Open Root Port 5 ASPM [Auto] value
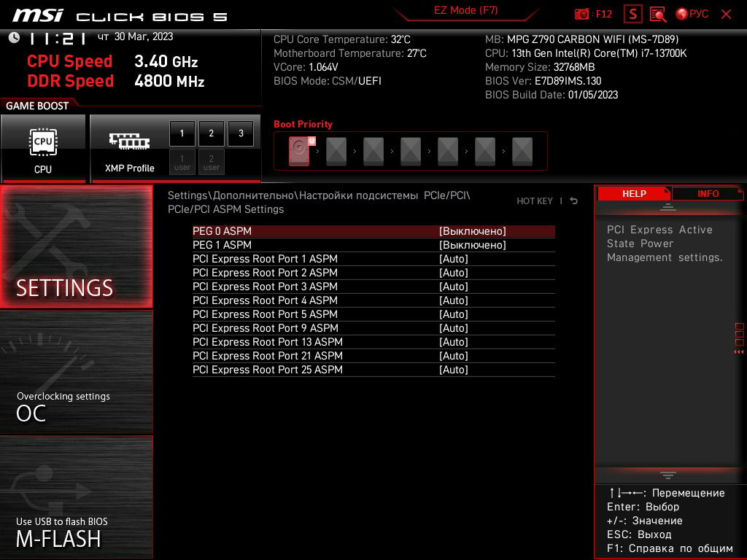Viewport: 747px width, 560px height. coord(454,314)
